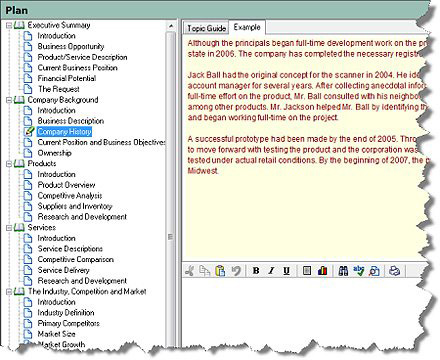This screenshot has height=360, width=440.
Task: Toggle underline formatting
Action: 286,271
